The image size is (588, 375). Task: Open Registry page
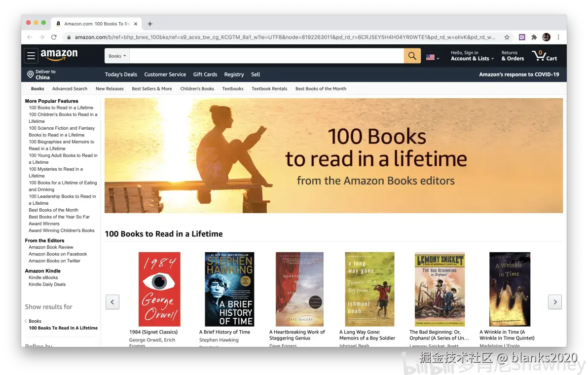234,74
